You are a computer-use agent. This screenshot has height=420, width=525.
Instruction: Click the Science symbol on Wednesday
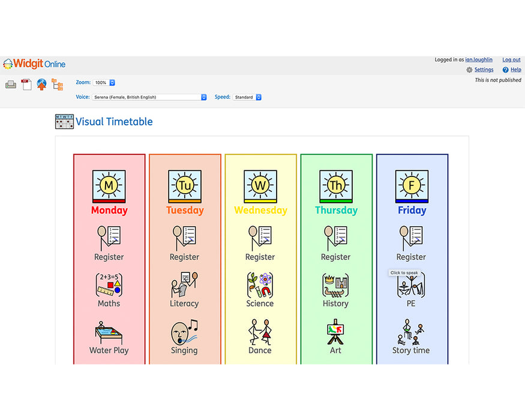pyautogui.click(x=260, y=286)
